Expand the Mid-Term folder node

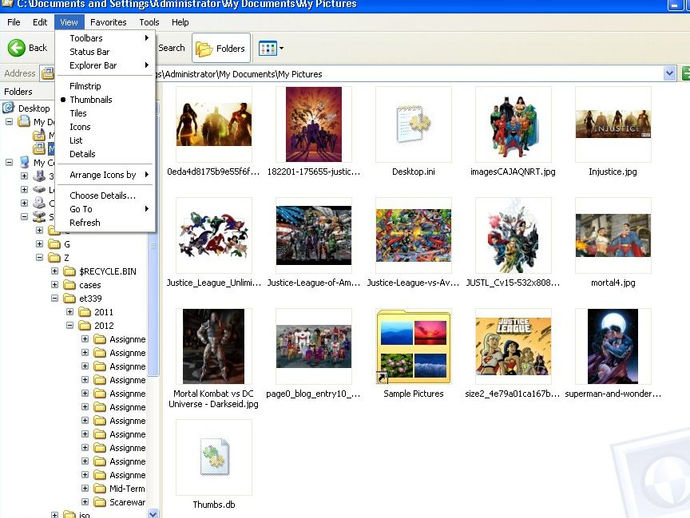coord(85,489)
